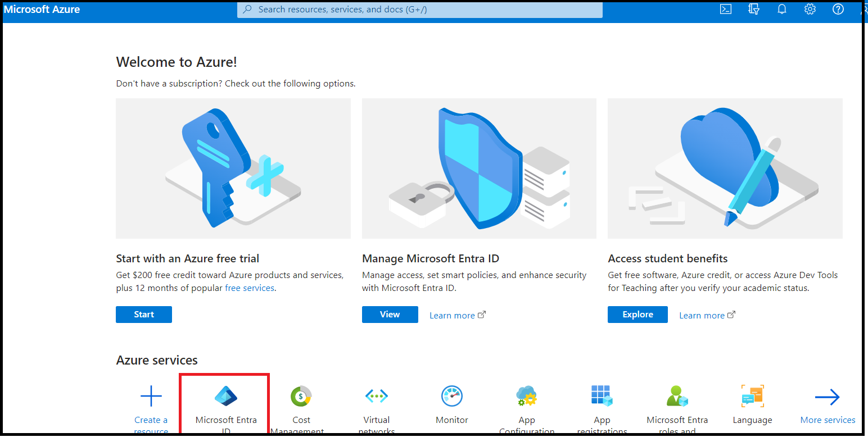
Task: Click the Azure free trial key illustration
Action: [233, 169]
